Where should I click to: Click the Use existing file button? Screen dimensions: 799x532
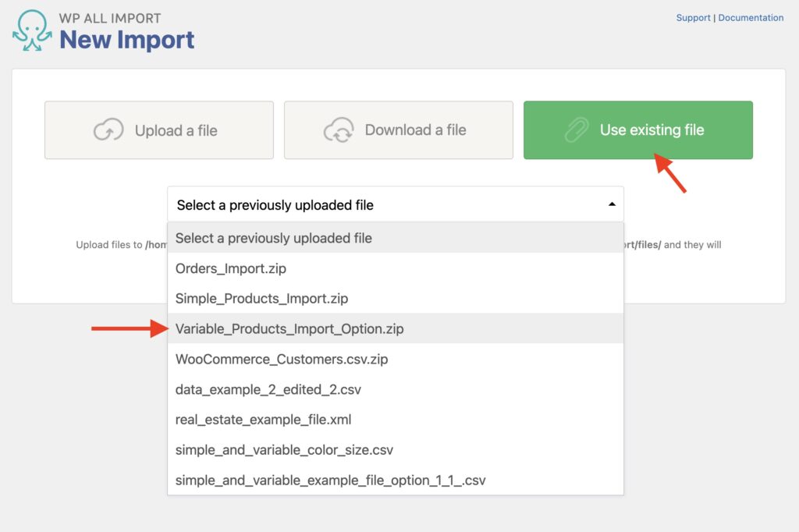click(637, 129)
